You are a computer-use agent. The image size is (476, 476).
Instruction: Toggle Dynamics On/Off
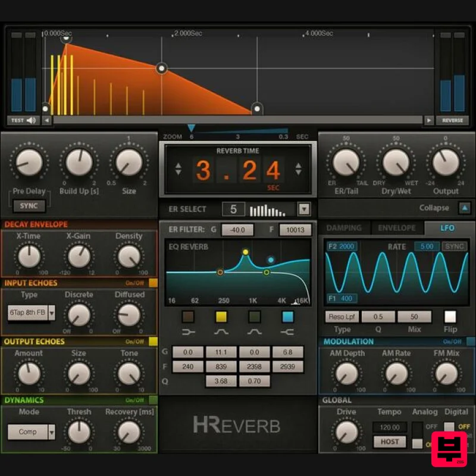pos(154,400)
